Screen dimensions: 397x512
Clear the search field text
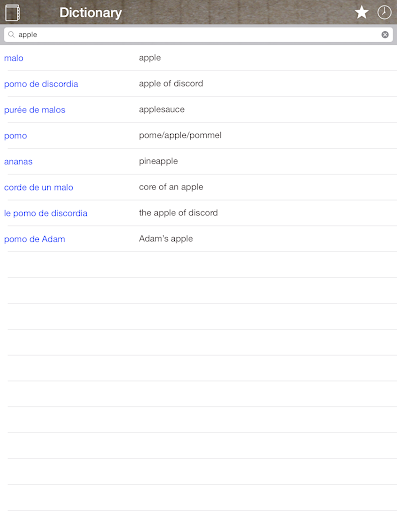click(x=385, y=35)
